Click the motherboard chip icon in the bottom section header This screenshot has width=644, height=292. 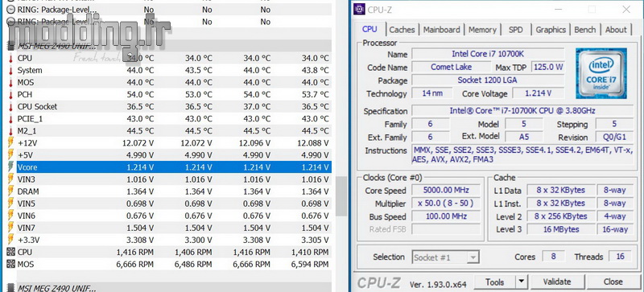point(10,288)
